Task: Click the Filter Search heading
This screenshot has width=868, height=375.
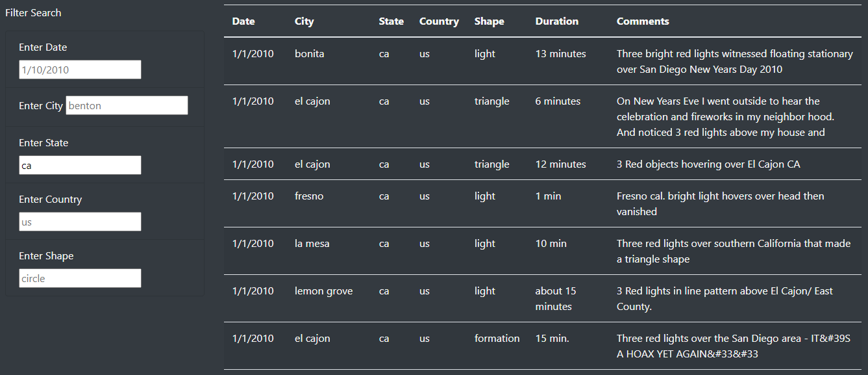Action: click(x=33, y=12)
